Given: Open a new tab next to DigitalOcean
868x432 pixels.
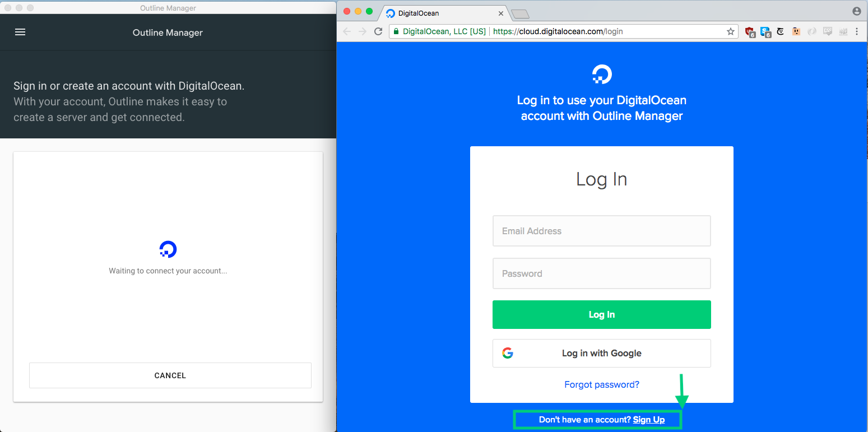Looking at the screenshot, I should pos(520,13).
